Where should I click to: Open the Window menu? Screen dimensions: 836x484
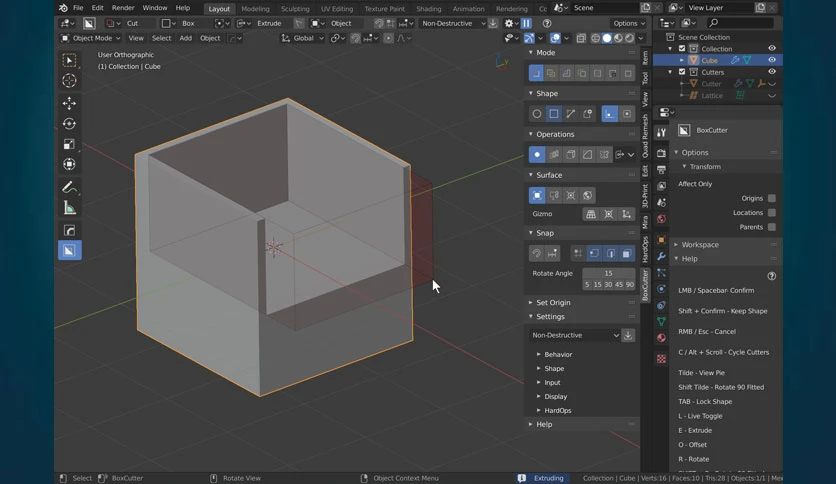click(155, 8)
